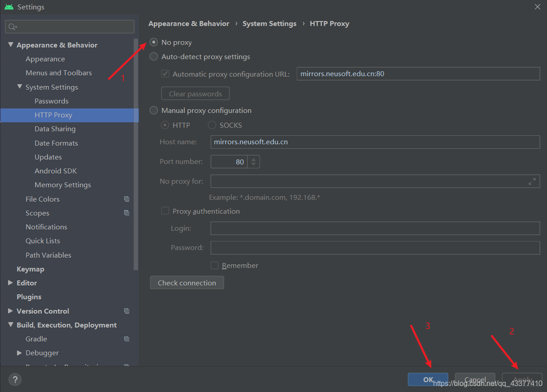This screenshot has width=547, height=392.
Task: Click the Apply button
Action: tap(522, 379)
